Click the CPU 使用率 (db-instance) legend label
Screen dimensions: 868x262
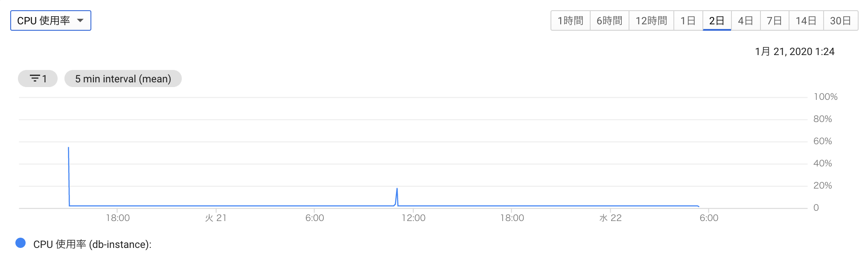[92, 244]
